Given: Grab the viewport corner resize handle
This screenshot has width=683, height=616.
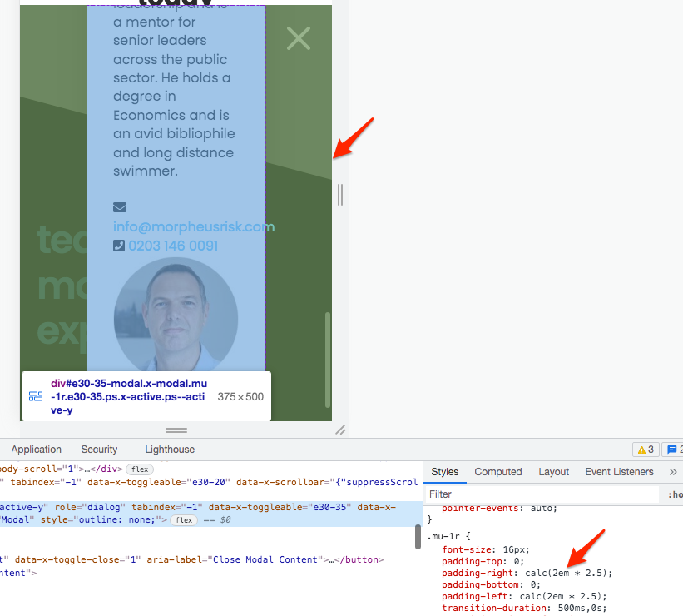Looking at the screenshot, I should coord(339,430).
